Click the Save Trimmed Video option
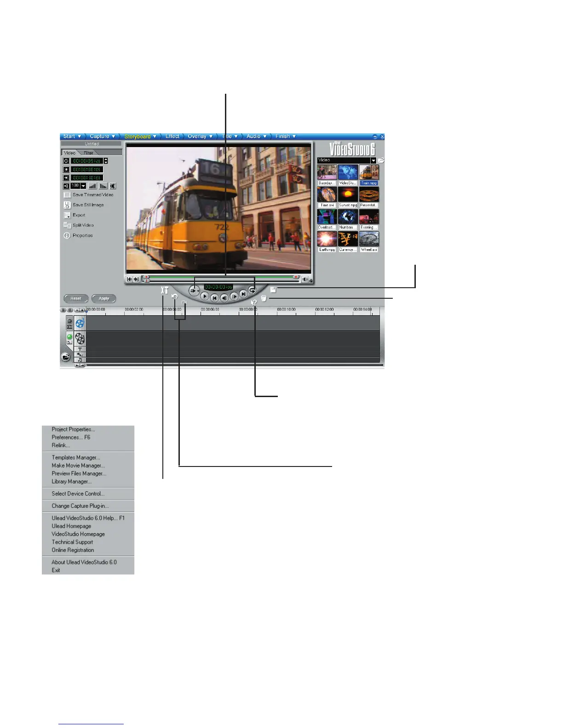 (x=88, y=194)
